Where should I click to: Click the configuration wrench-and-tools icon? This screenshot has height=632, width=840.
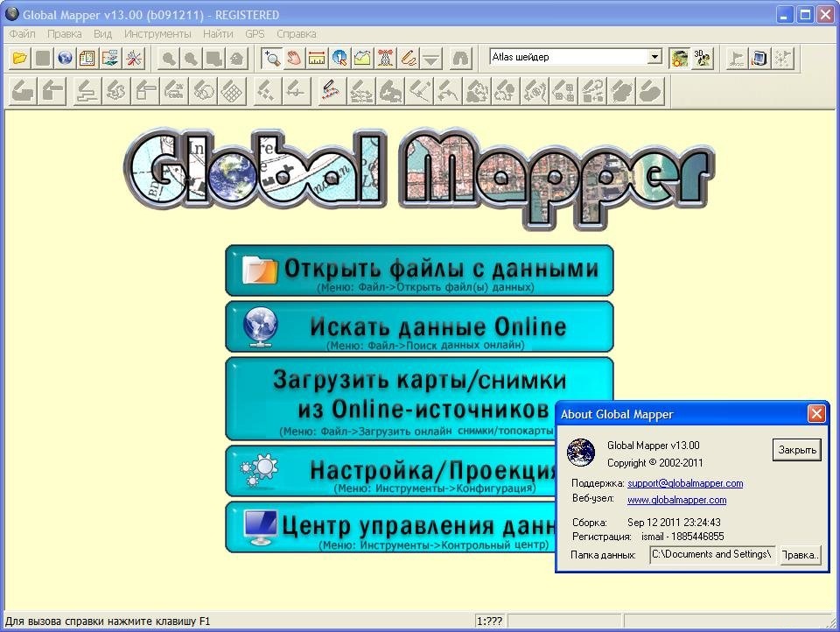pyautogui.click(x=133, y=58)
